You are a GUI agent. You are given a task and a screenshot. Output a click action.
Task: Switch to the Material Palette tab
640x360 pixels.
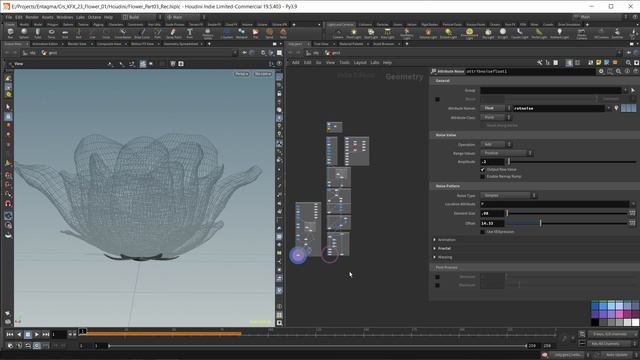click(351, 44)
